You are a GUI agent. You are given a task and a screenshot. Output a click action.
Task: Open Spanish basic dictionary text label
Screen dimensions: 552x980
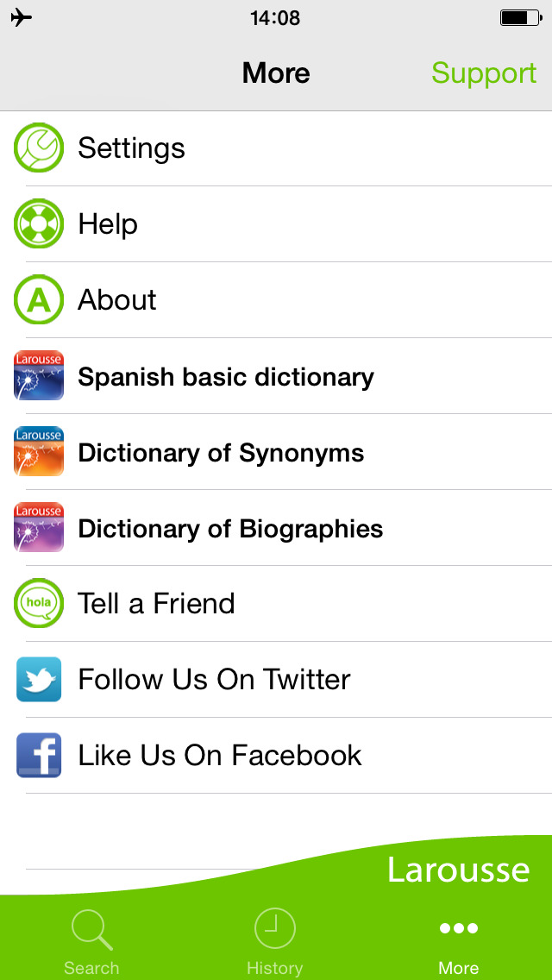coord(226,377)
